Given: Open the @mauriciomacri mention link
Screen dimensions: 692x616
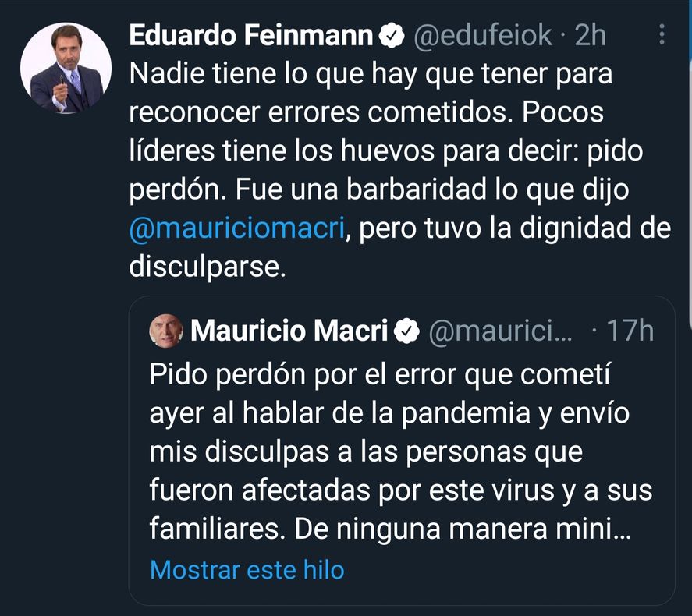Looking at the screenshot, I should [235, 228].
